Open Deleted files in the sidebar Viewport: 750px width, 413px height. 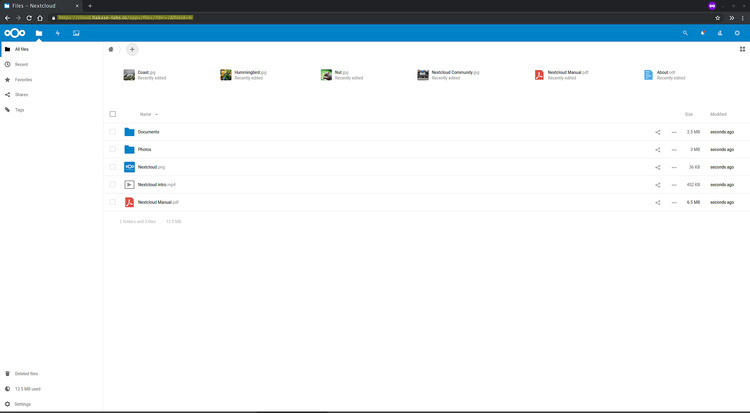pyautogui.click(x=26, y=373)
